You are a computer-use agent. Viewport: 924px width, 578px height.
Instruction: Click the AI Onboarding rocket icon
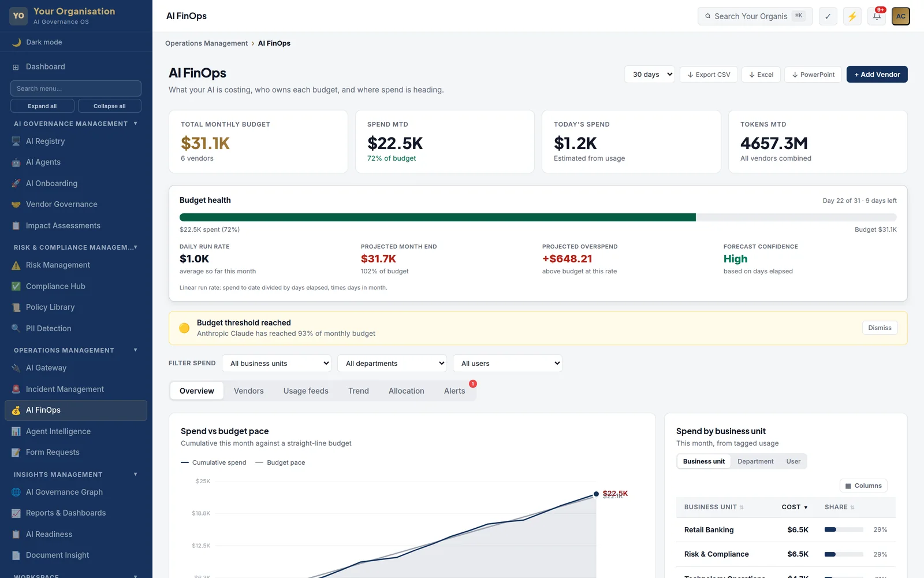[x=16, y=184]
